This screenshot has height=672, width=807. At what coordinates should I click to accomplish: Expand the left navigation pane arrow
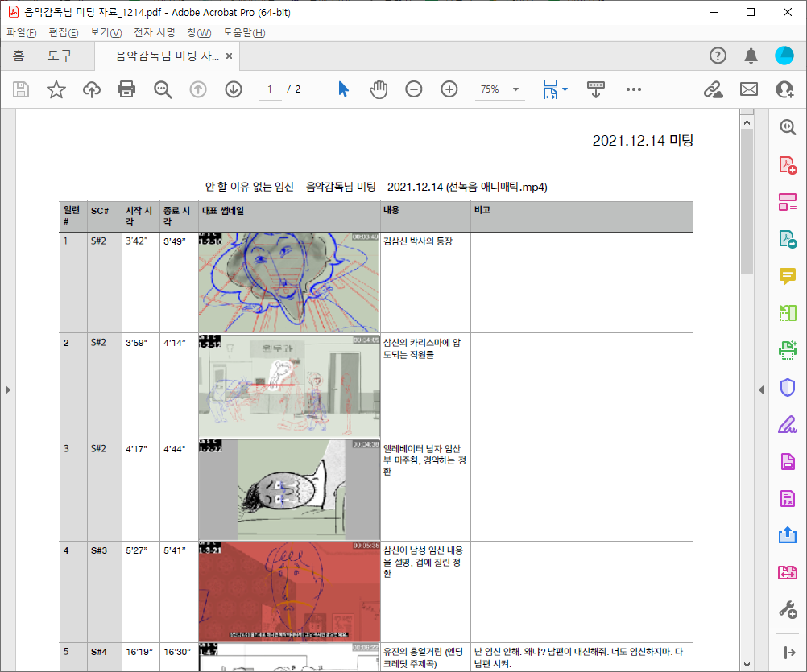8,390
